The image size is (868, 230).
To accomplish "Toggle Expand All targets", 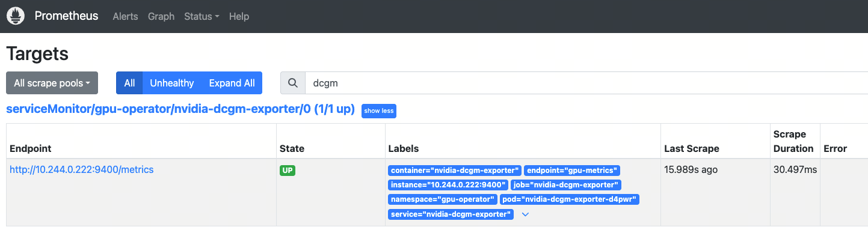I will [232, 83].
